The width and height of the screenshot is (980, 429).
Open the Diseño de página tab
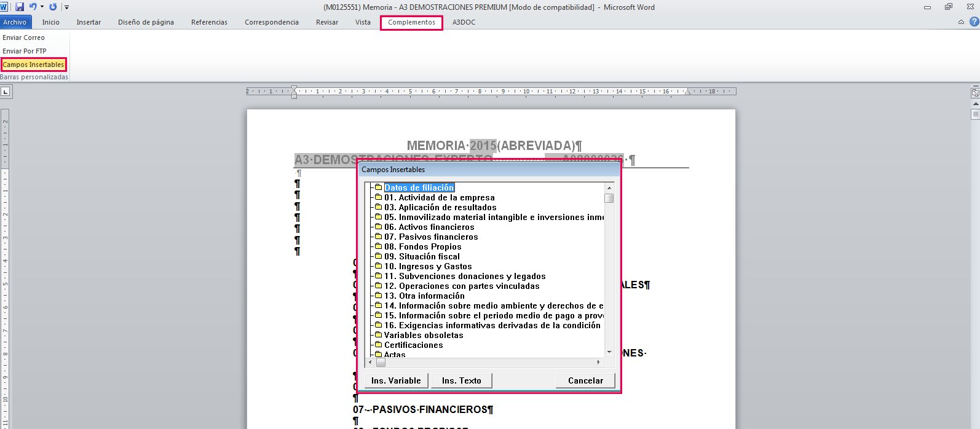146,22
